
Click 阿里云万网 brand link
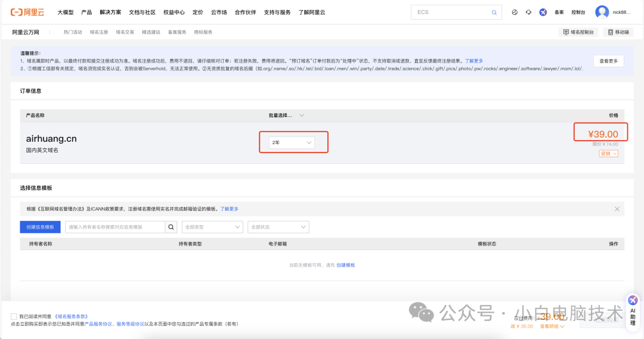pyautogui.click(x=26, y=32)
